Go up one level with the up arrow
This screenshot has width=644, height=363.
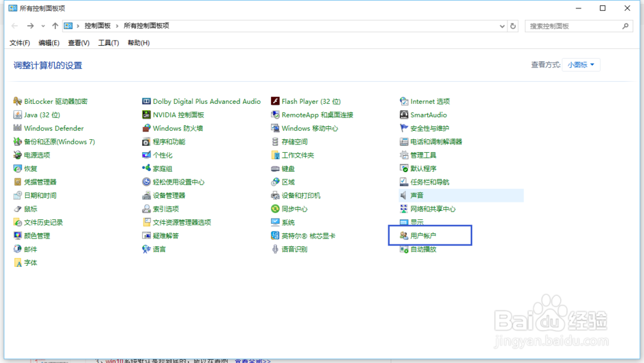pyautogui.click(x=55, y=26)
